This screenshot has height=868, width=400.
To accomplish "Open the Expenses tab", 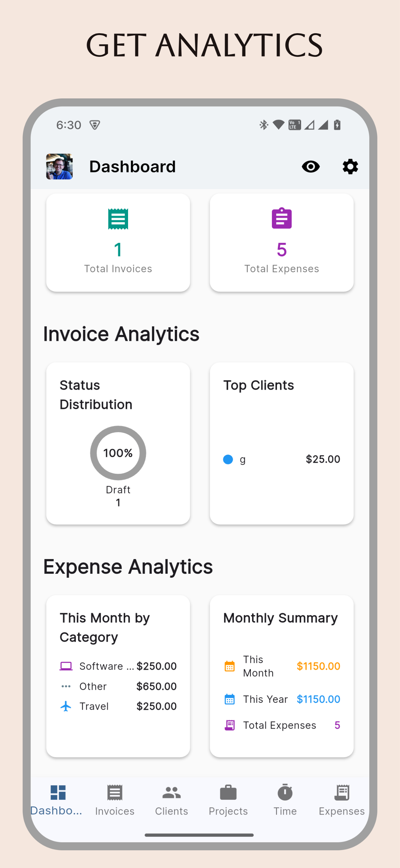I will point(341,799).
